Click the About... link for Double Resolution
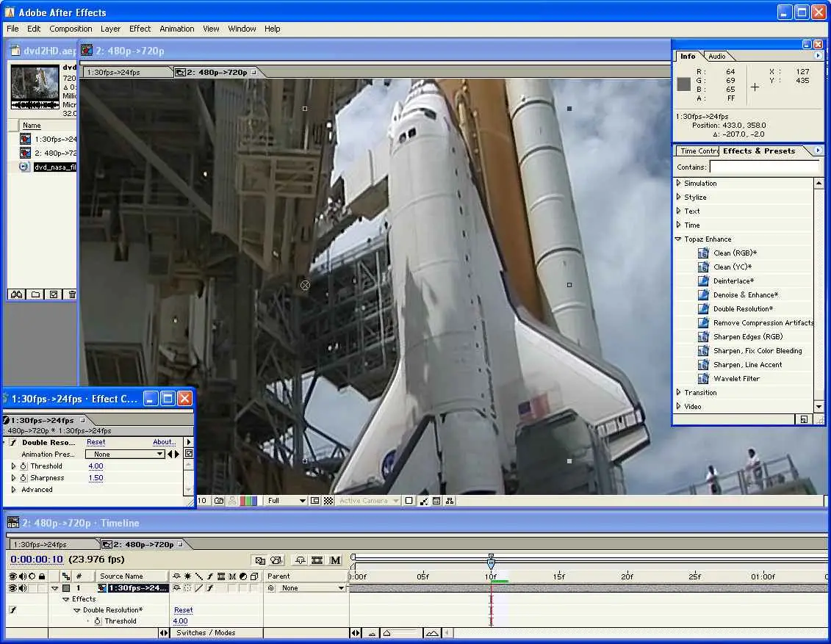 click(164, 442)
